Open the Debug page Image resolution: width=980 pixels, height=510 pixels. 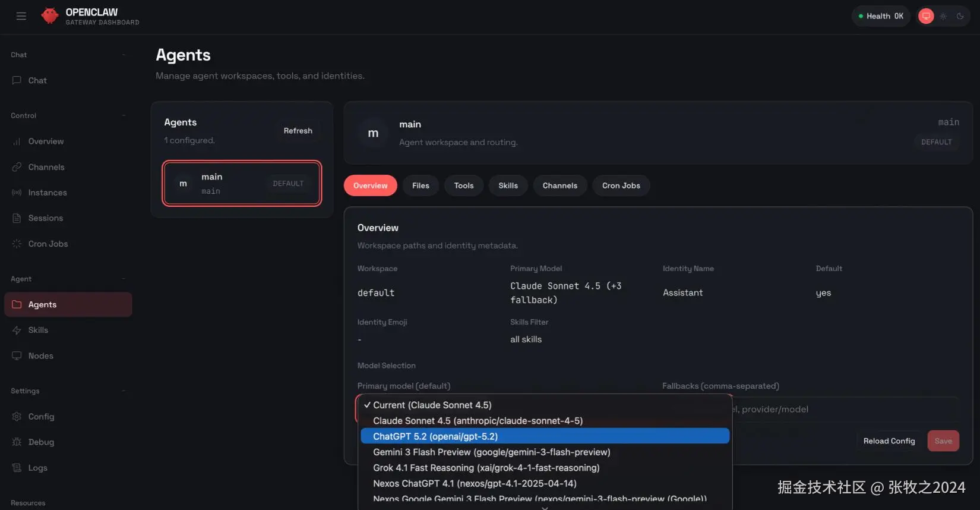(x=68, y=442)
